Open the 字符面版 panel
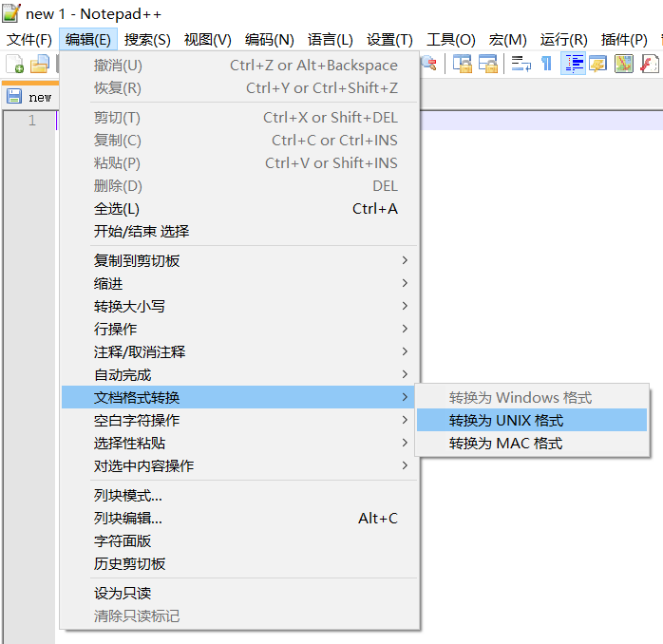The width and height of the screenshot is (663, 644). click(x=240, y=540)
